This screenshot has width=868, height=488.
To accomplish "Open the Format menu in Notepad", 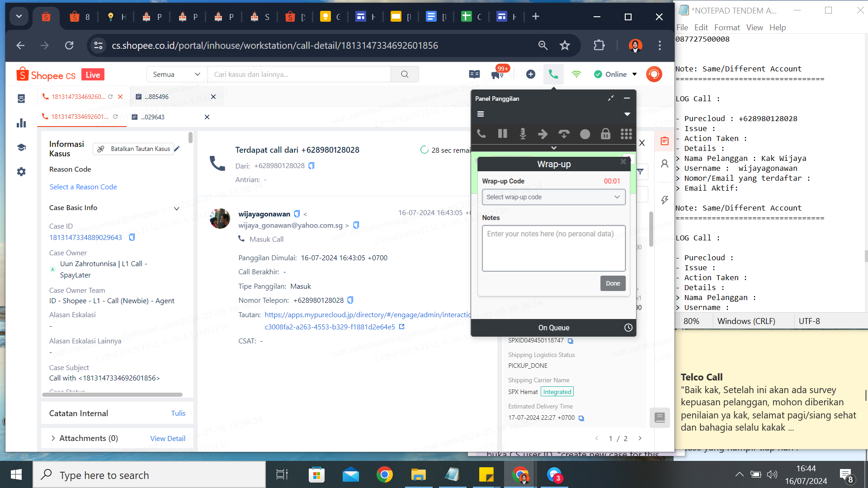I will click(x=726, y=28).
